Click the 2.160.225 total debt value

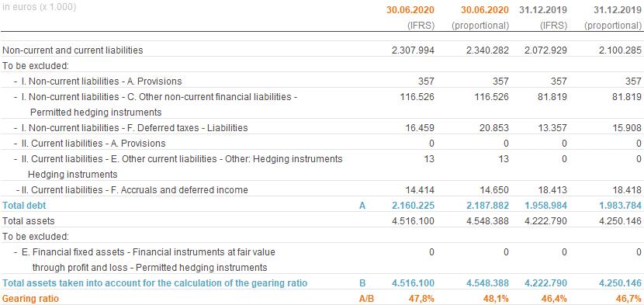414,205
